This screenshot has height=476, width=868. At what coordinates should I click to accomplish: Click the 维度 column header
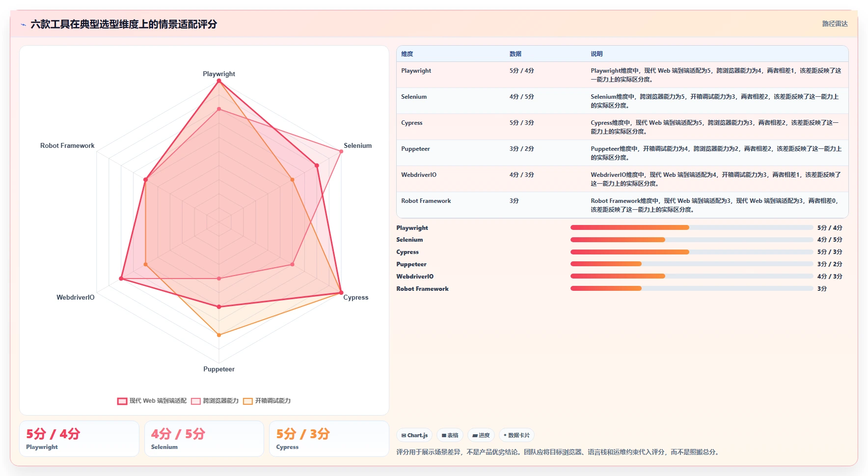coord(407,54)
